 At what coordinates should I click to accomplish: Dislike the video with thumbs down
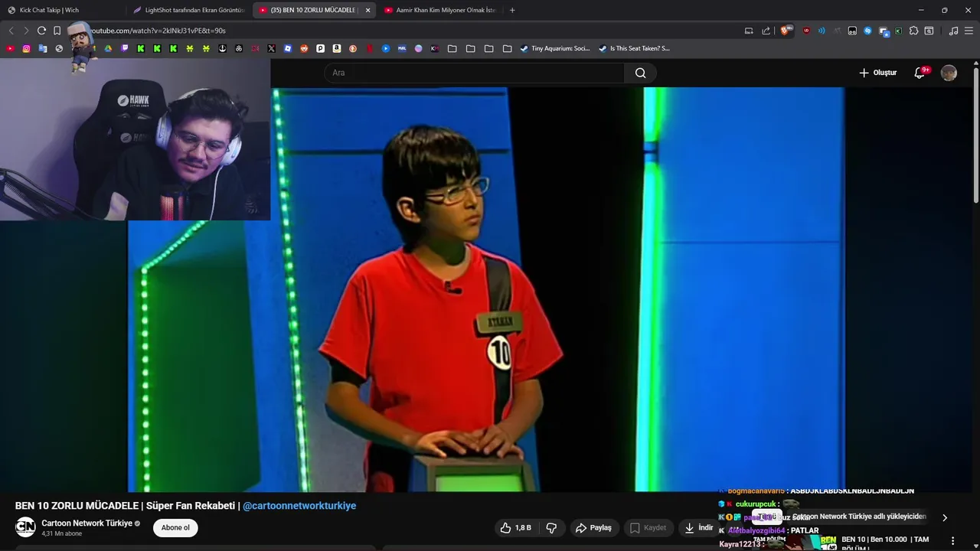click(551, 527)
